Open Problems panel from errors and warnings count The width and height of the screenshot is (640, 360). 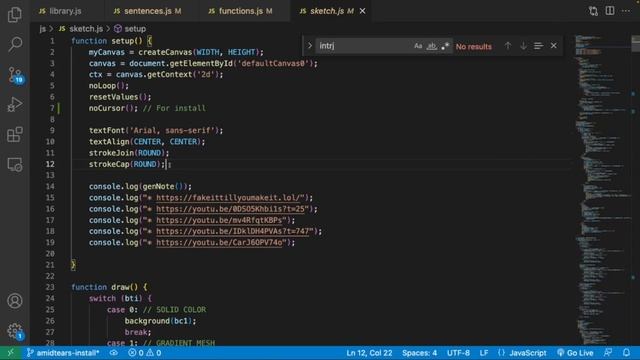144,353
